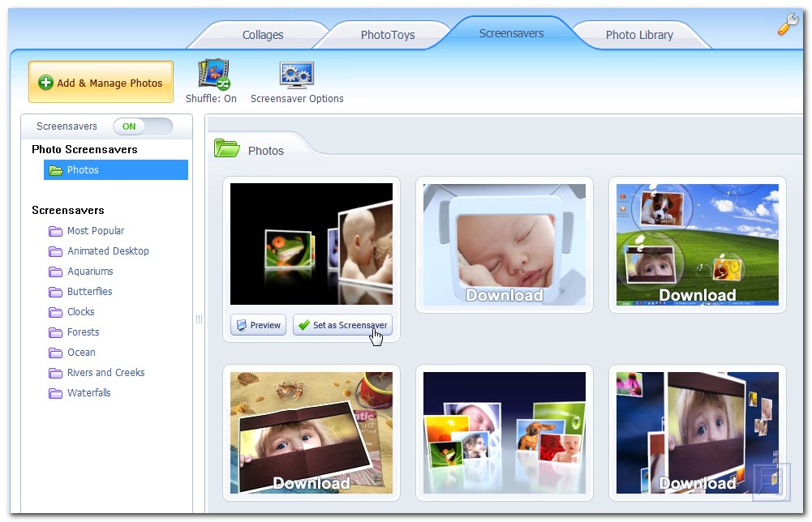Click the Most Popular folder icon

pos(55,231)
